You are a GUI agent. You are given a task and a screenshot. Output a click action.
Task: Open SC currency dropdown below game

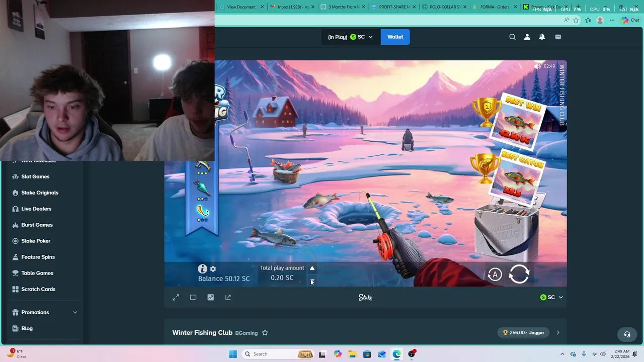[x=551, y=297]
